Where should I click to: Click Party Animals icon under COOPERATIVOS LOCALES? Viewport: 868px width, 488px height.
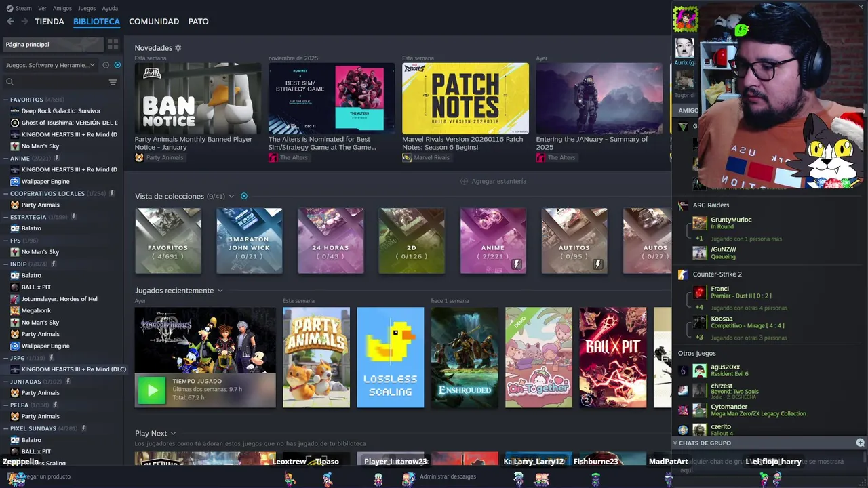(x=15, y=205)
